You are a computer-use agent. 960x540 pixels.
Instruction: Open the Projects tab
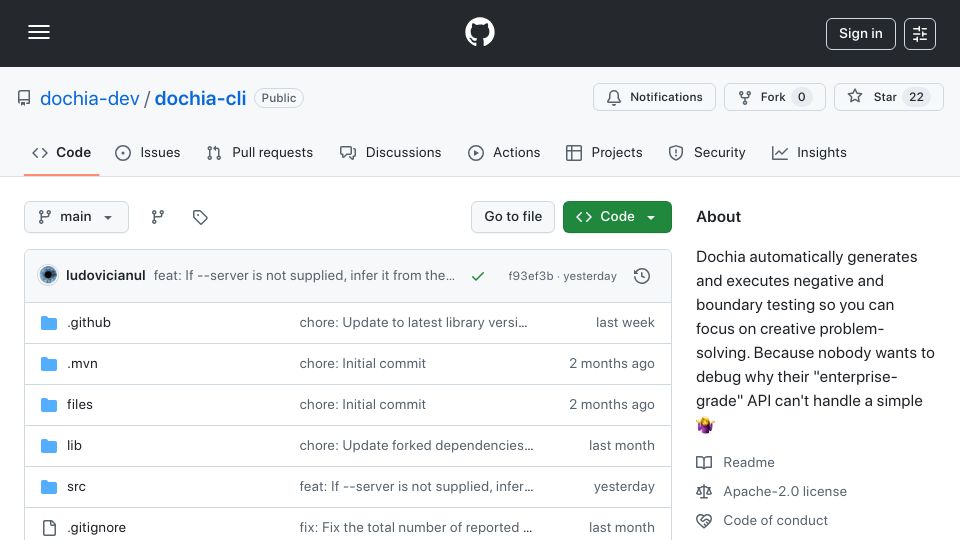pyautogui.click(x=604, y=152)
